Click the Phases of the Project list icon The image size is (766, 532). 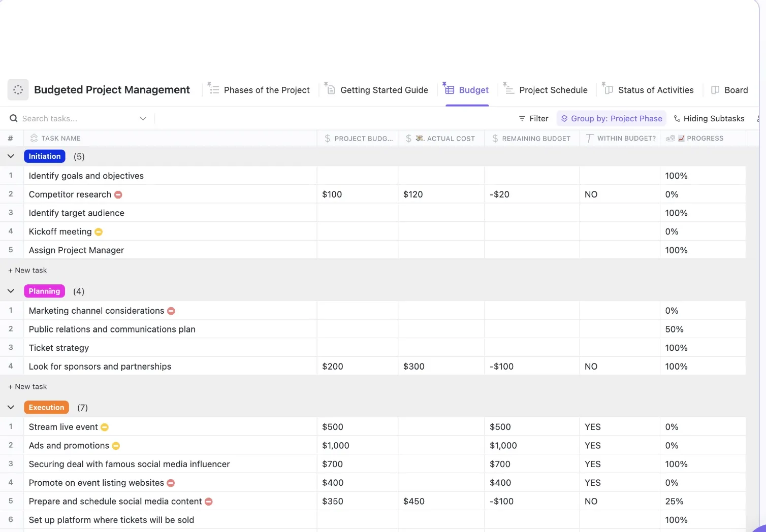[213, 89]
